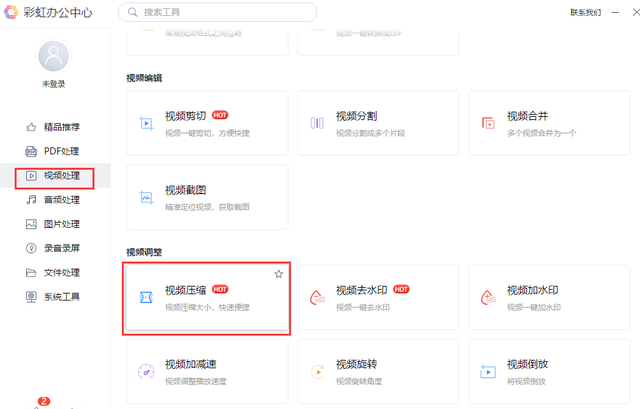Click the search magnifier icon
The height and width of the screenshot is (409, 640).
click(132, 12)
